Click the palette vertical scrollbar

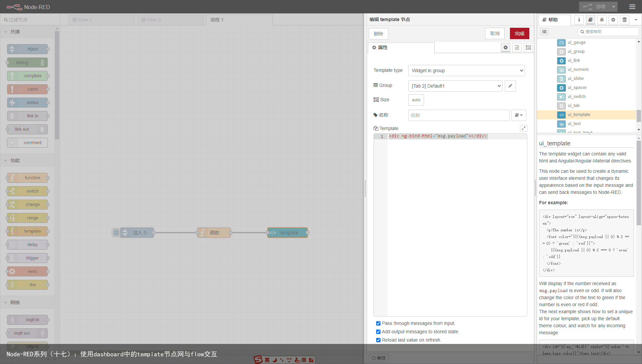[57, 85]
